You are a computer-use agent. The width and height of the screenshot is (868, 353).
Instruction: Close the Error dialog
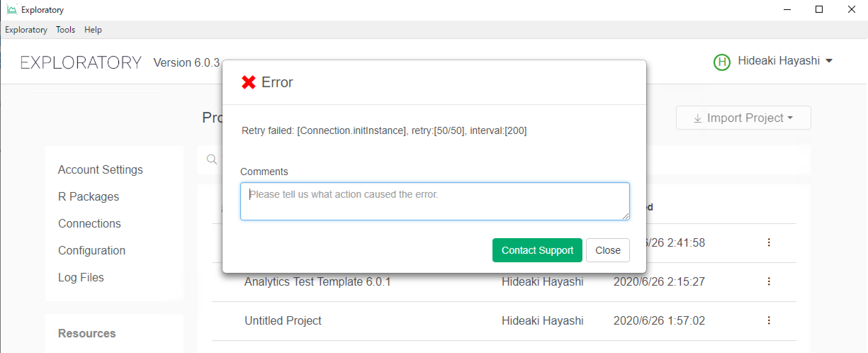[x=608, y=250]
